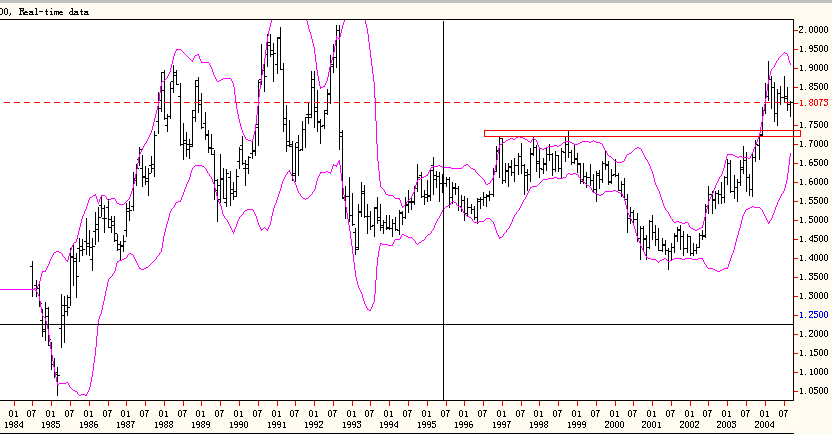832x434 pixels.
Task: Select the 1995 year label
Action: (426, 424)
